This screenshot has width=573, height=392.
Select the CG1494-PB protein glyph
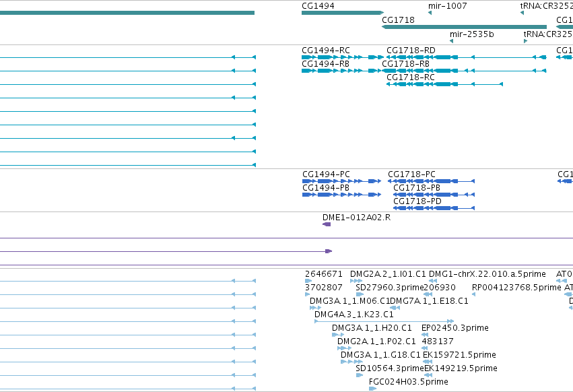pos(341,195)
